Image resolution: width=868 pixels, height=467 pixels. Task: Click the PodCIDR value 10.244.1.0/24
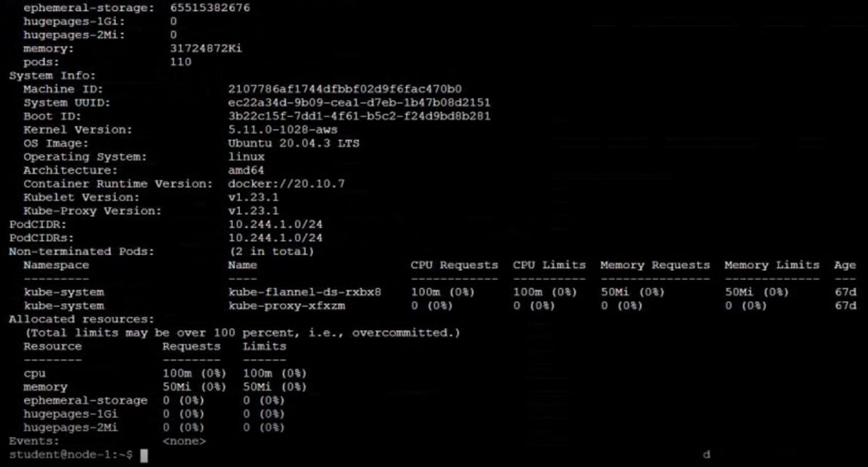[x=275, y=225]
